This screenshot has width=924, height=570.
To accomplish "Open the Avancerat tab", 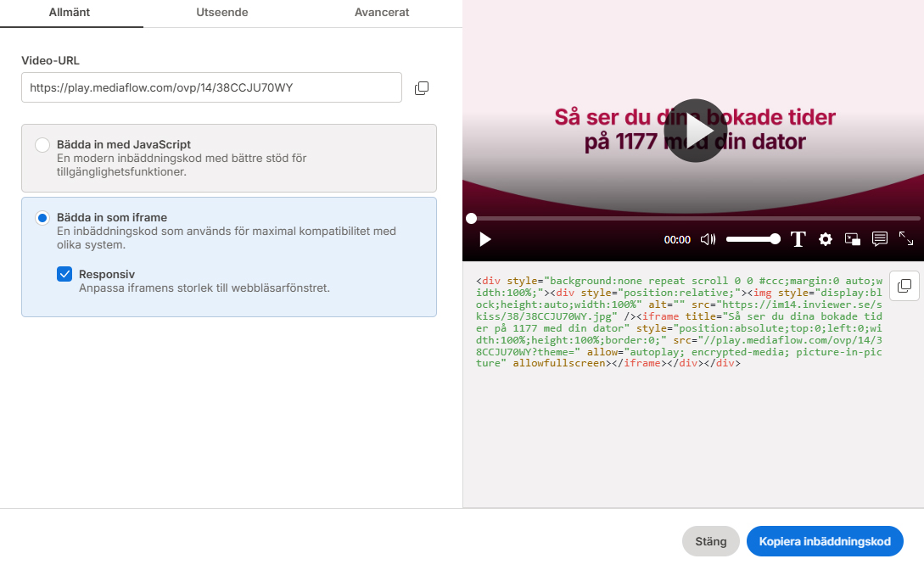I will 382,13.
